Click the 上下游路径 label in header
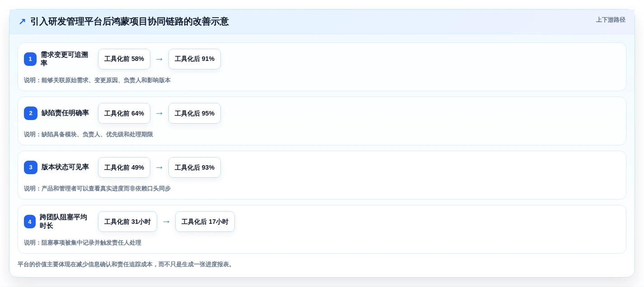Viewport: 644px width, 287px height. coord(611,20)
